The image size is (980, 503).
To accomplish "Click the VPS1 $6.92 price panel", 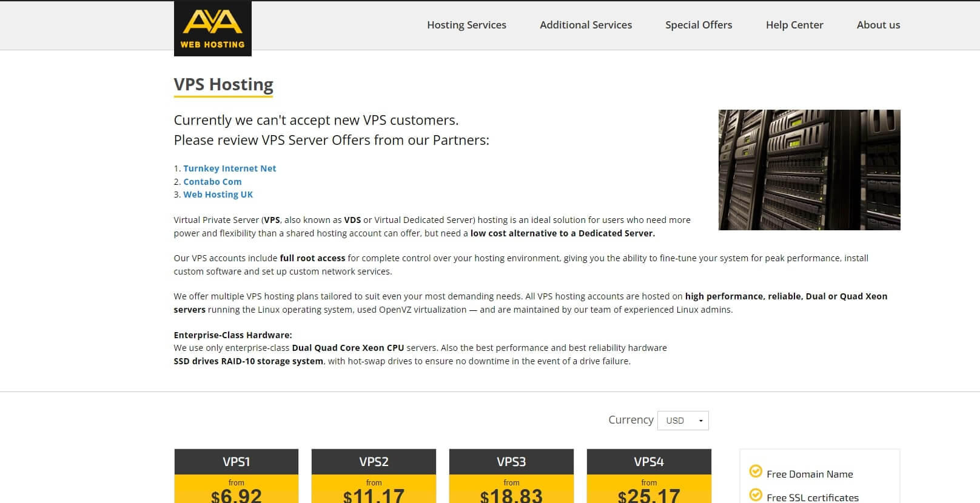I will [x=237, y=489].
